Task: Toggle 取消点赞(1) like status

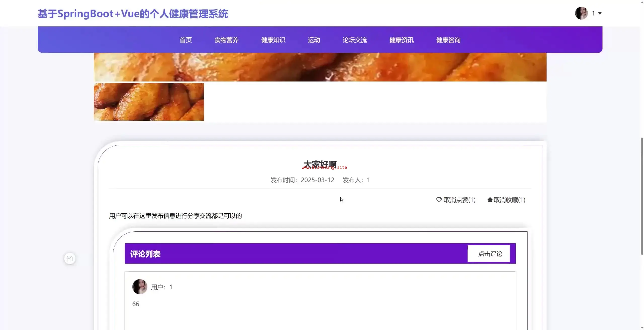Action: 459,200
